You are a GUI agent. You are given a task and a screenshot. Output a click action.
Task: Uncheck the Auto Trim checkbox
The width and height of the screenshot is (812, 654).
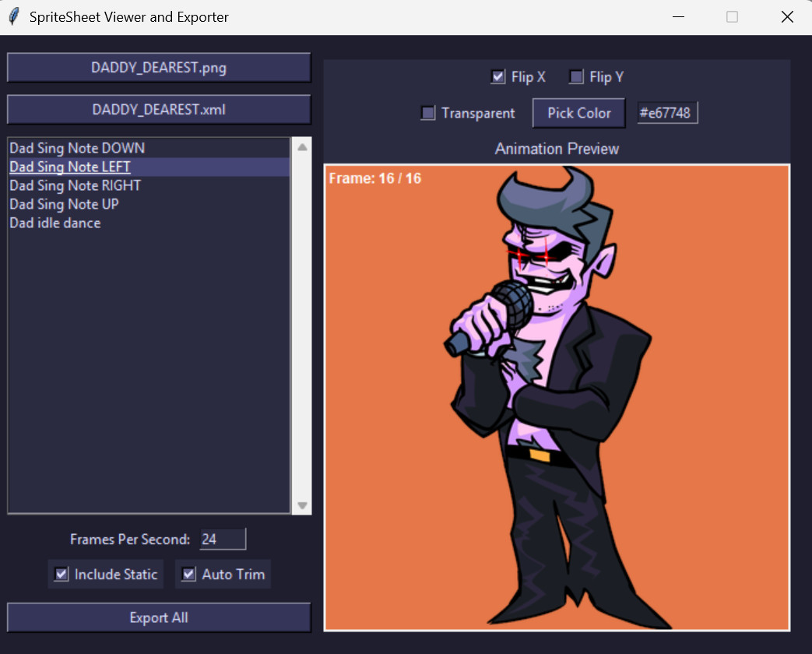(189, 574)
